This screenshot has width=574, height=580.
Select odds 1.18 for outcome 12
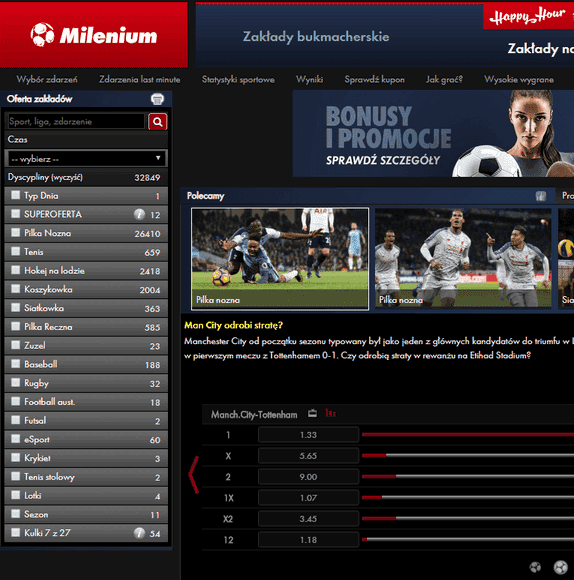308,540
